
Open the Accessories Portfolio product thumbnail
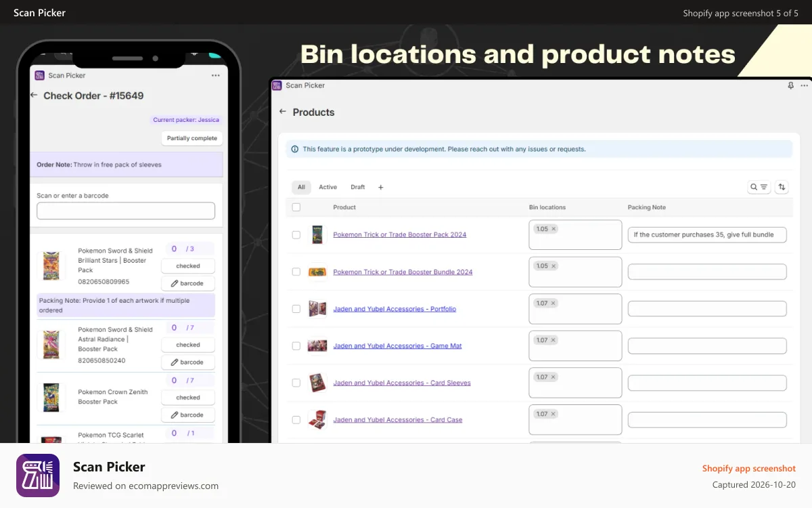tap(317, 309)
